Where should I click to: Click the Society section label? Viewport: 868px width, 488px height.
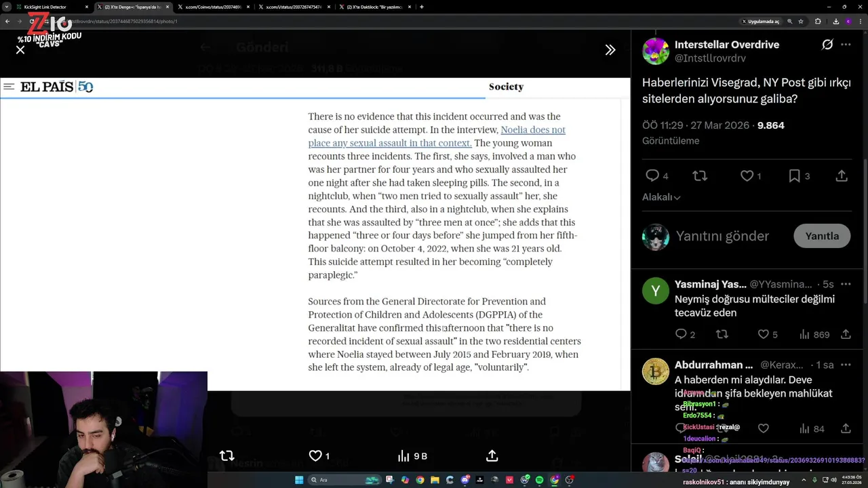506,87
